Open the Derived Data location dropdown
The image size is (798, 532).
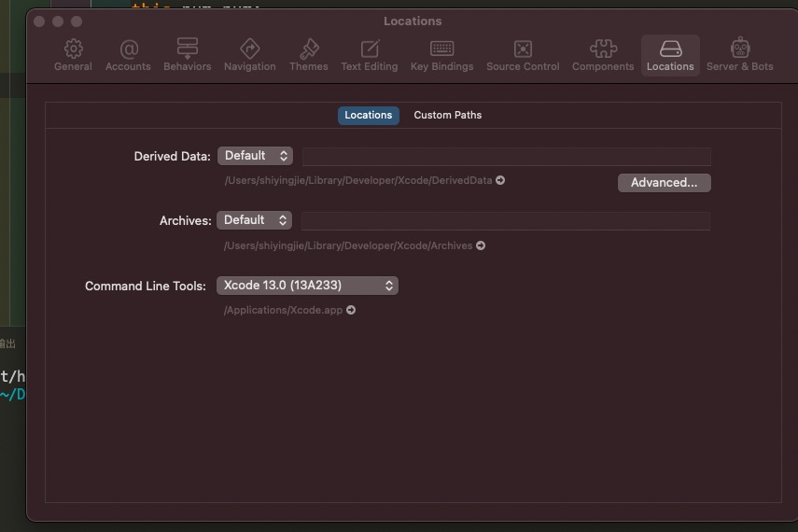[255, 156]
